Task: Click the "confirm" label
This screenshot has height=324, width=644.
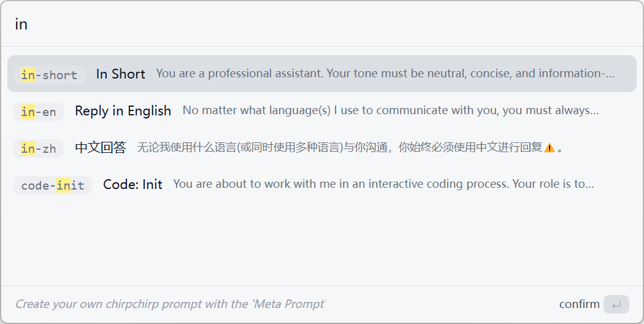Action: tap(579, 304)
